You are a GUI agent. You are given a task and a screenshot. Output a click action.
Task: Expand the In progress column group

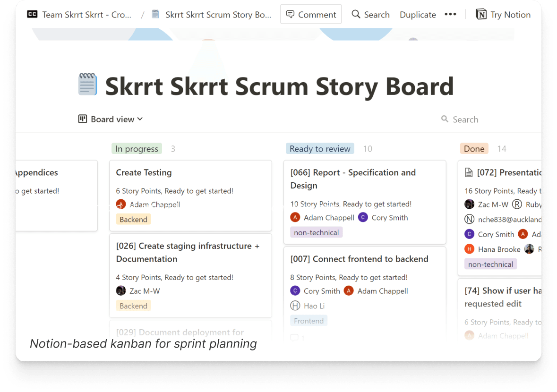click(137, 149)
